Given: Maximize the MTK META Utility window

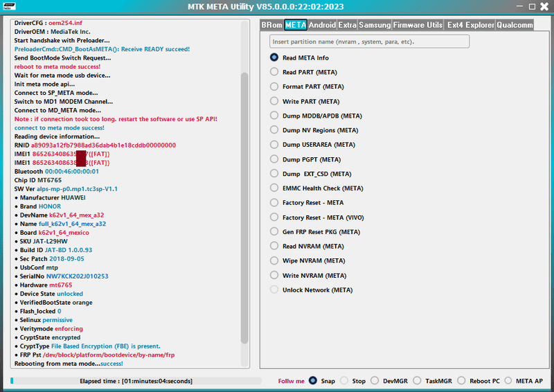Looking at the screenshot, I should pyautogui.click(x=532, y=6).
